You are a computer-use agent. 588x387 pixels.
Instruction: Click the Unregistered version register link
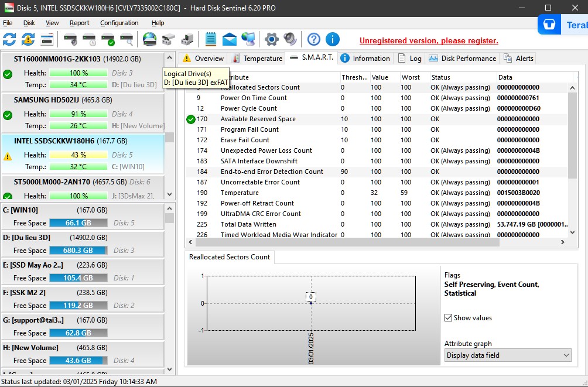pos(429,40)
